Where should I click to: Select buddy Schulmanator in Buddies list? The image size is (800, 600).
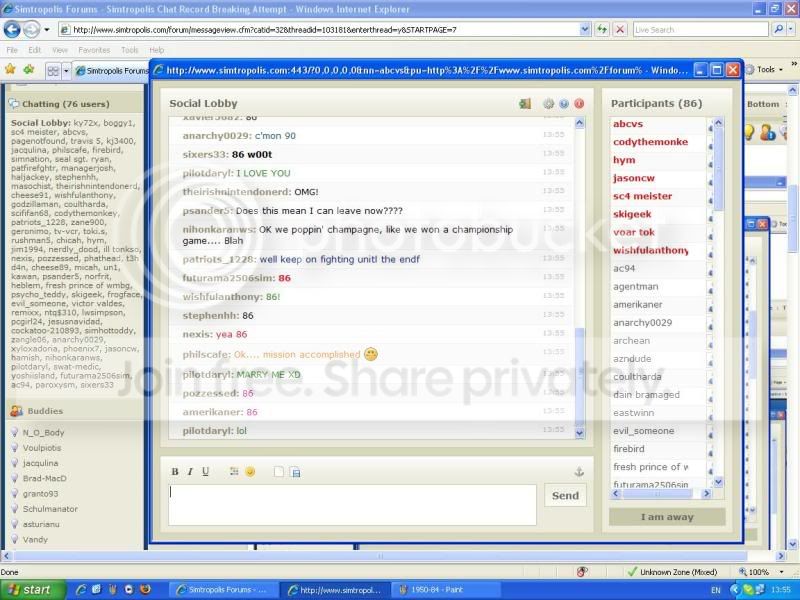[50, 509]
